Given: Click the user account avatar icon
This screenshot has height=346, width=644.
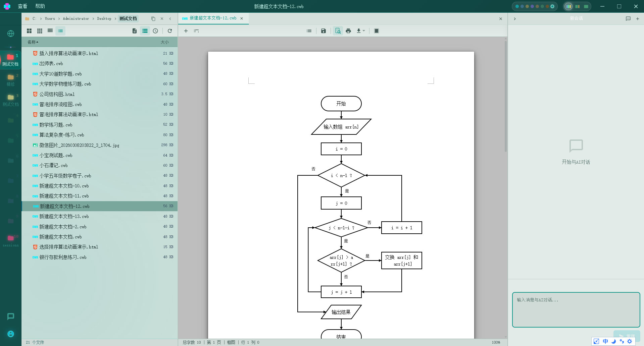Looking at the screenshot, I should (x=11, y=334).
